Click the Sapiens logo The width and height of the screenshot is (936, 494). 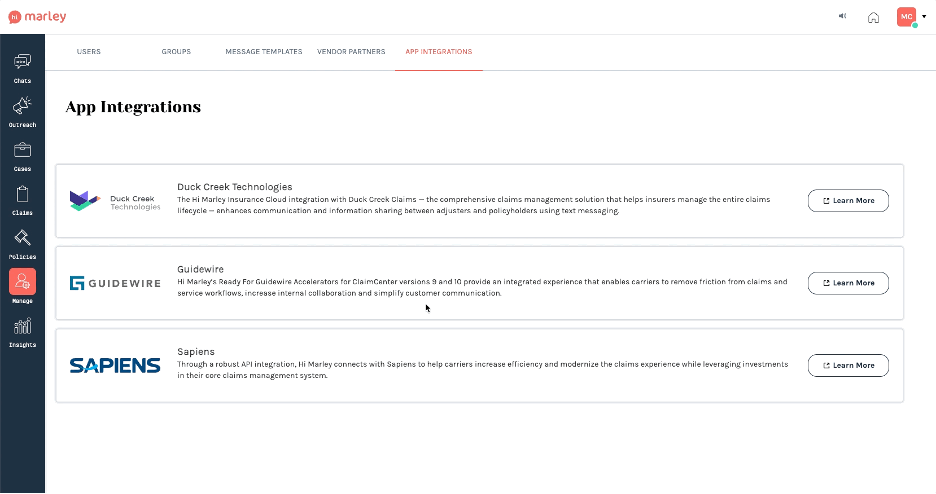coord(115,365)
